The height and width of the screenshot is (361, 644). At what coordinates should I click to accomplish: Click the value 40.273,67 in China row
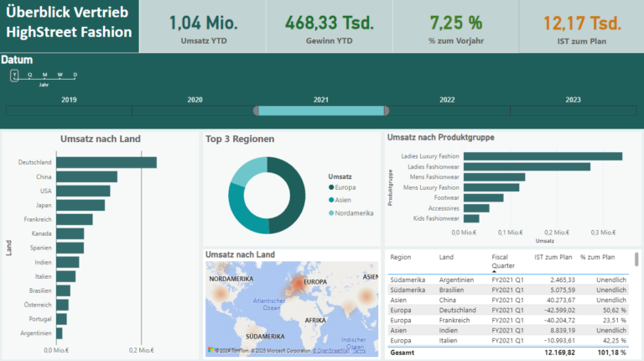pos(561,301)
